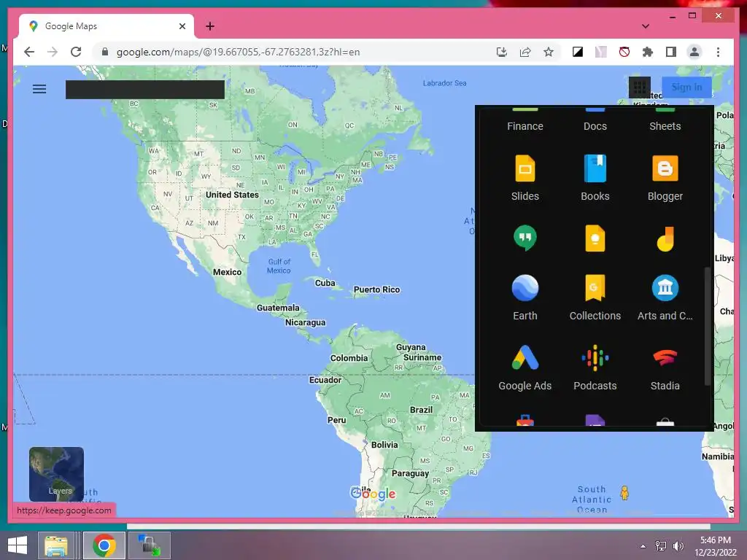Click the Mexico map label

pos(227,272)
